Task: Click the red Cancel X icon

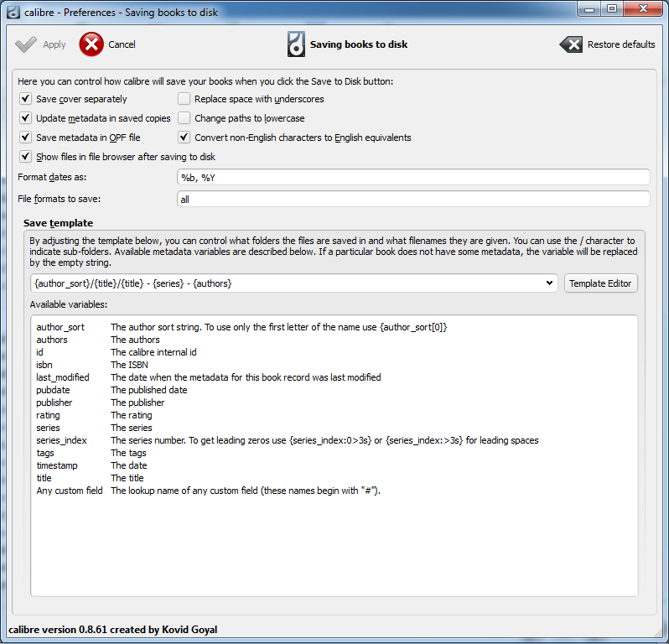Action: (x=91, y=44)
